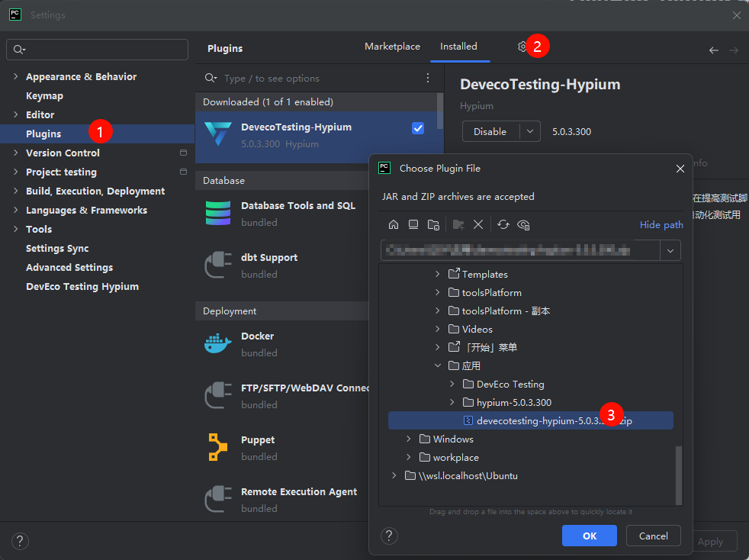Expand Version Control settings

[x=16, y=153]
